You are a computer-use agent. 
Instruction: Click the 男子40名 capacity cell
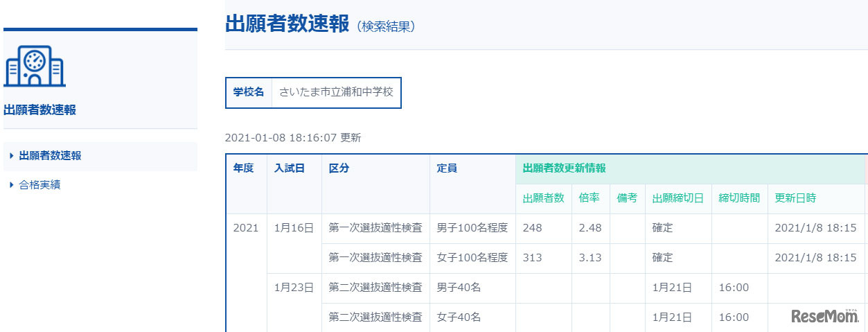tap(459, 287)
